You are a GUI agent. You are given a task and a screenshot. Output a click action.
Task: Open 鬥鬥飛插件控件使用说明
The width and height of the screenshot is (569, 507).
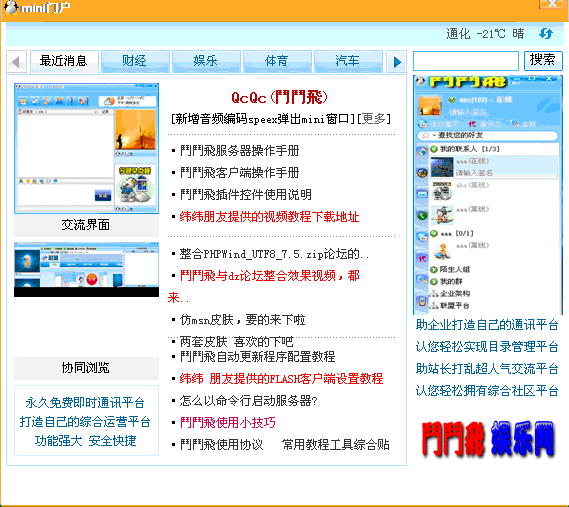(x=246, y=195)
